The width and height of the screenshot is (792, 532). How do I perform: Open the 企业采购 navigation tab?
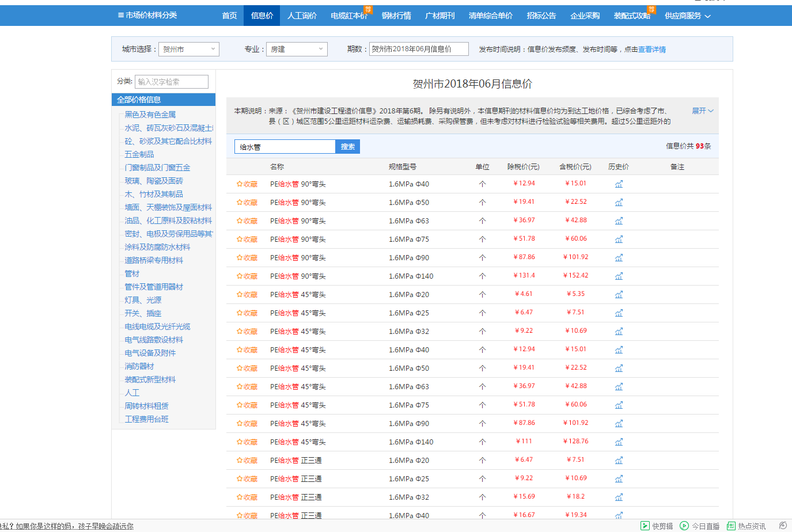tap(585, 16)
